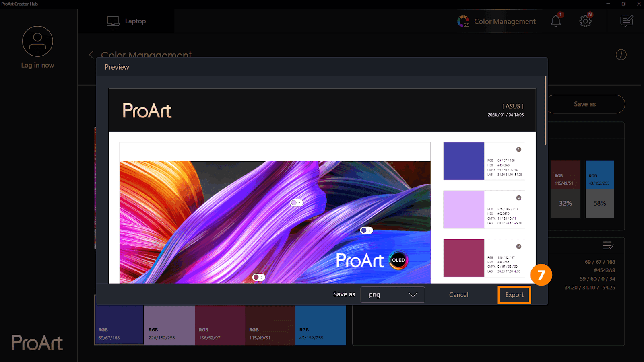The width and height of the screenshot is (644, 362).
Task: Select color marker 3 on preview image
Action: [258, 277]
